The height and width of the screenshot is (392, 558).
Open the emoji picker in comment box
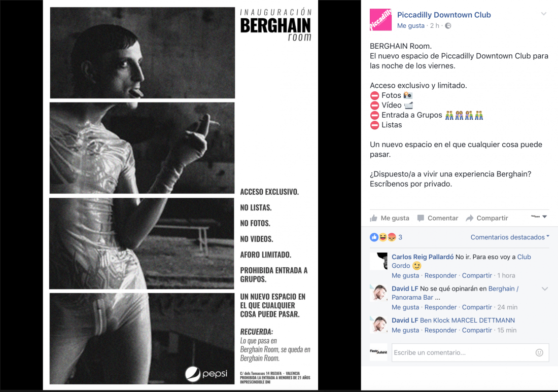(x=540, y=352)
